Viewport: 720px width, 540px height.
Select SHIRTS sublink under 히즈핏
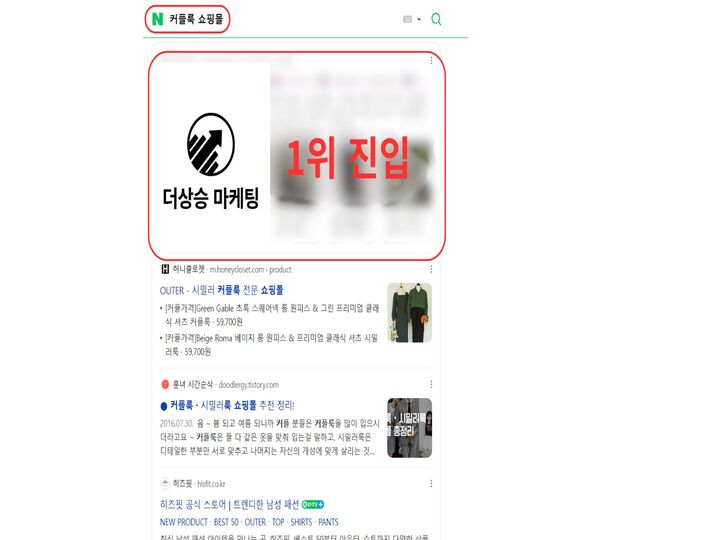(301, 522)
